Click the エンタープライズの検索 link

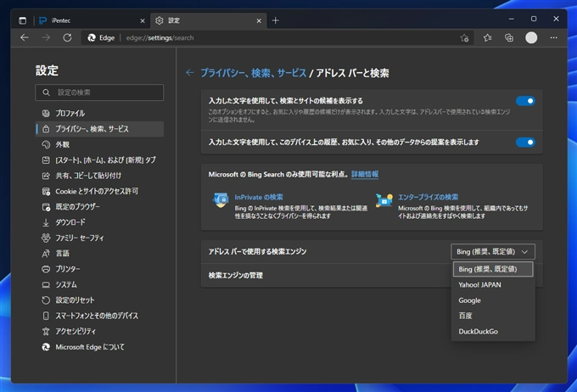point(428,198)
